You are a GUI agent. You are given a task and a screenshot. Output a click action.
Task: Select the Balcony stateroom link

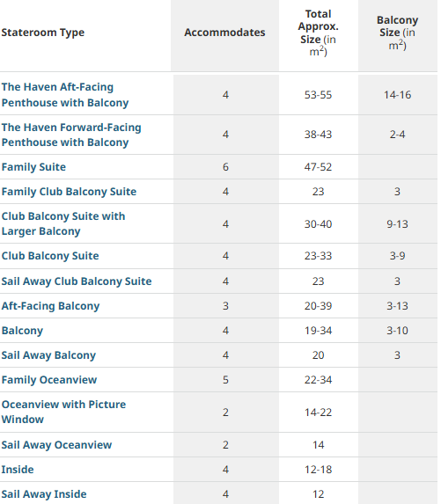coord(22,331)
